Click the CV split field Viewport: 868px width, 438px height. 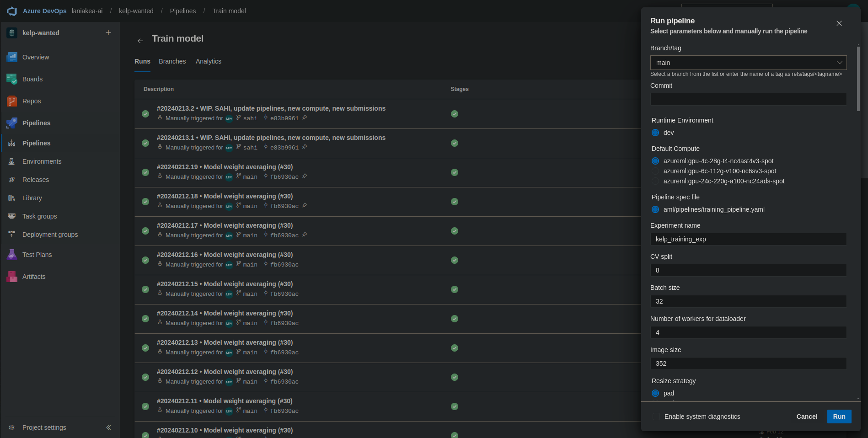(748, 270)
